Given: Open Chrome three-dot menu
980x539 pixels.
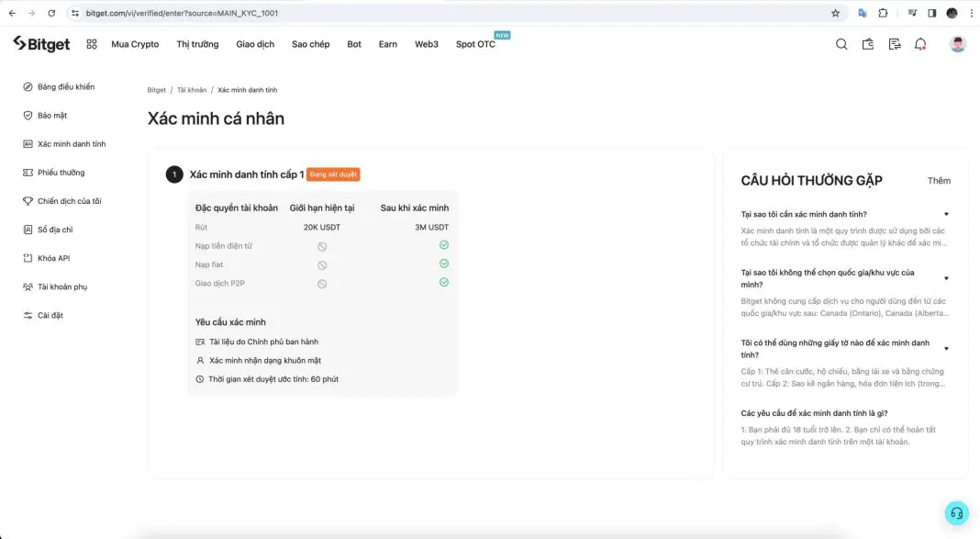Looking at the screenshot, I should (x=972, y=13).
